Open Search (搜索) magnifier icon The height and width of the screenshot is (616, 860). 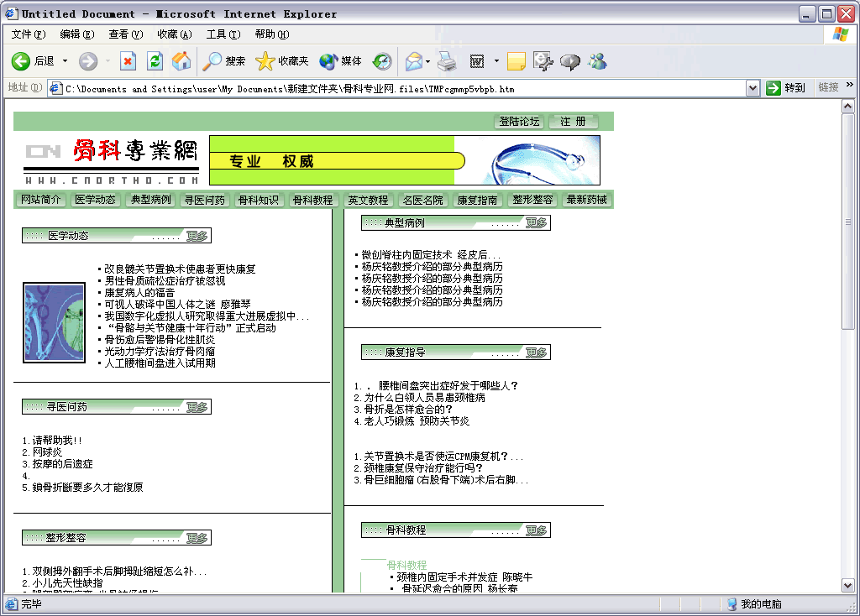[x=212, y=61]
